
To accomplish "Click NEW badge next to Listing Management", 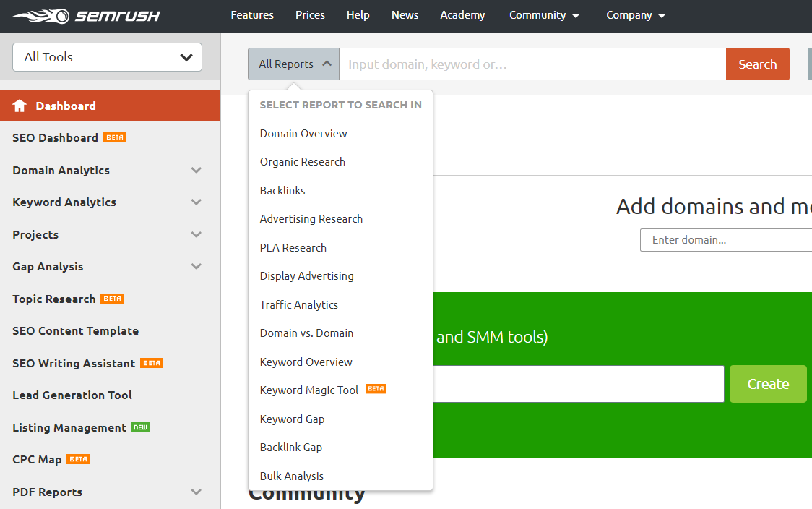I will (x=140, y=427).
